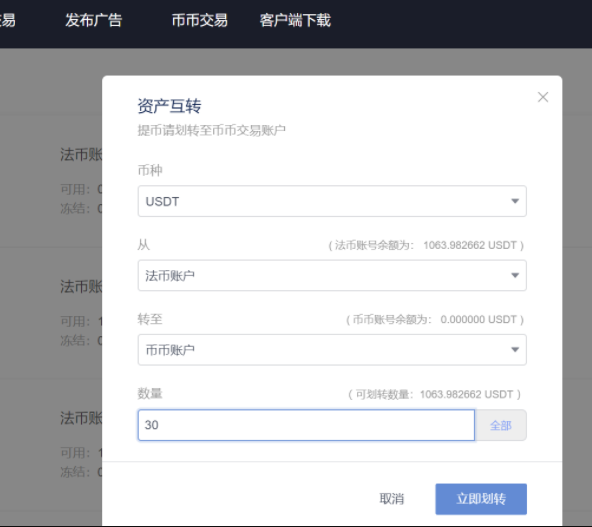
Task: Click the 数量 label
Action: [x=150, y=393]
